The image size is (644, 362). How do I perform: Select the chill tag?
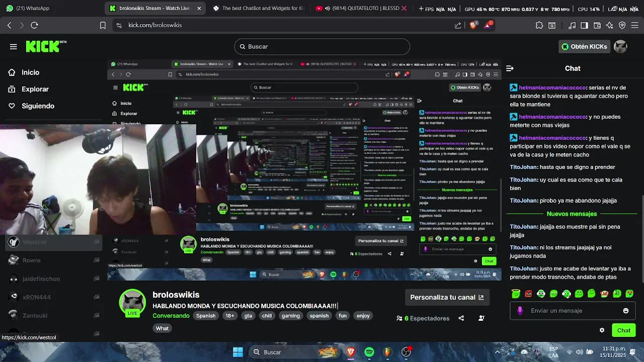(267, 316)
